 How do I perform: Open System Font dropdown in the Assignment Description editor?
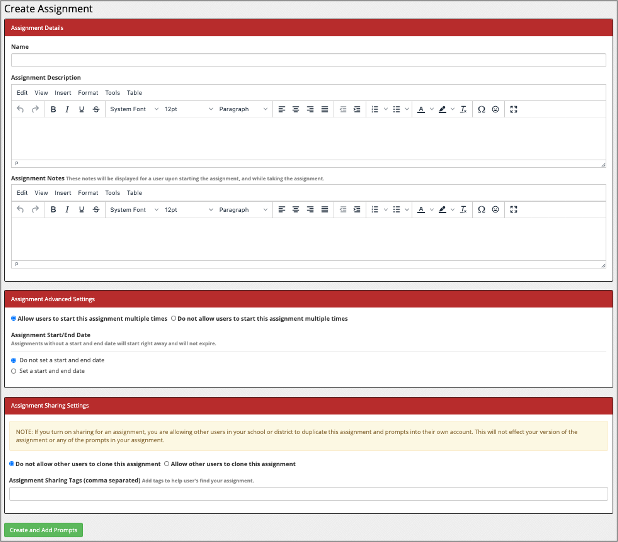(133, 109)
